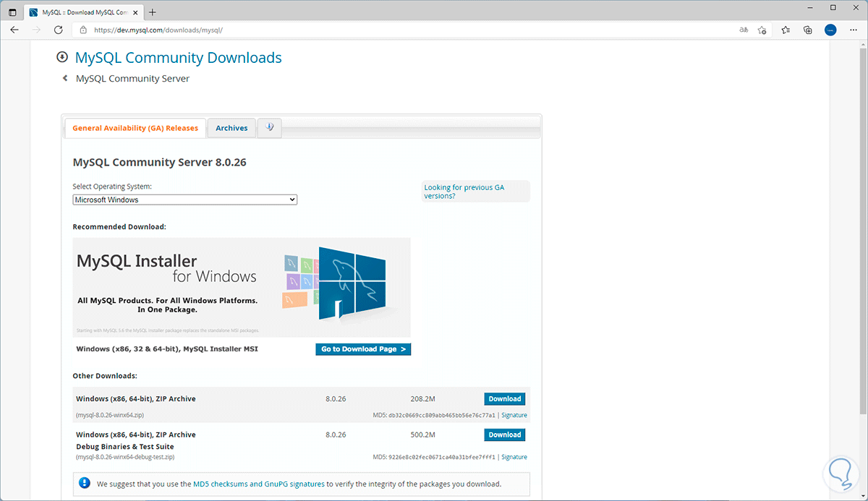Image resolution: width=868 pixels, height=501 pixels.
Task: Select the Windows MySQL Installer MSI label
Action: tap(167, 349)
